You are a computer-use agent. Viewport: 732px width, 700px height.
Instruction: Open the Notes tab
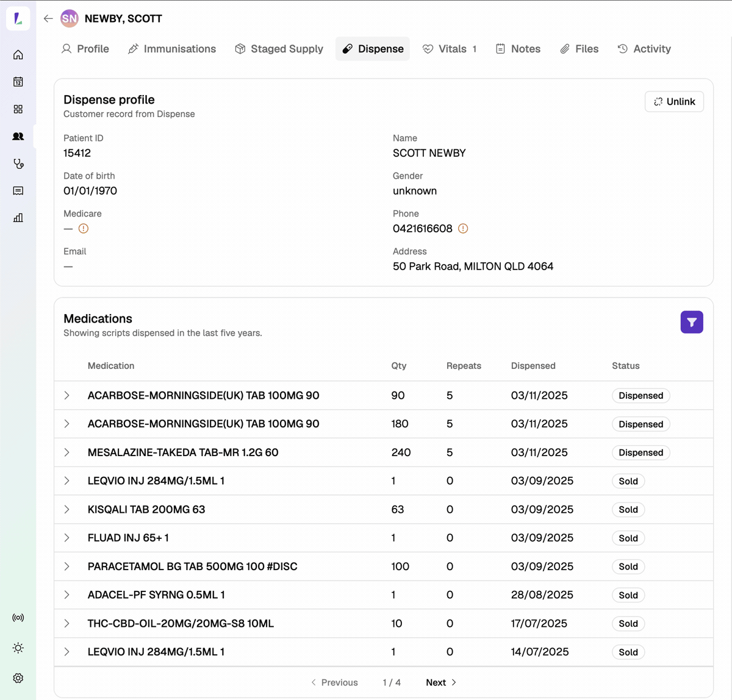coord(518,49)
